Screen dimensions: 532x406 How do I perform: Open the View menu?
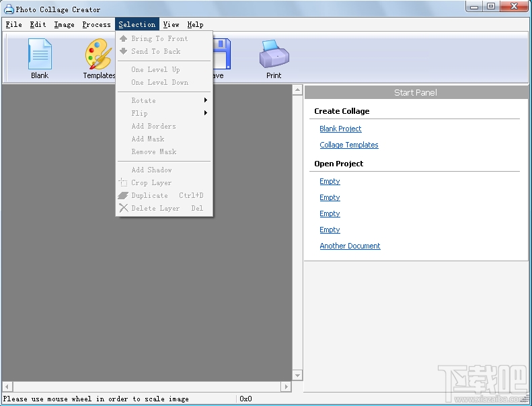pyautogui.click(x=171, y=24)
